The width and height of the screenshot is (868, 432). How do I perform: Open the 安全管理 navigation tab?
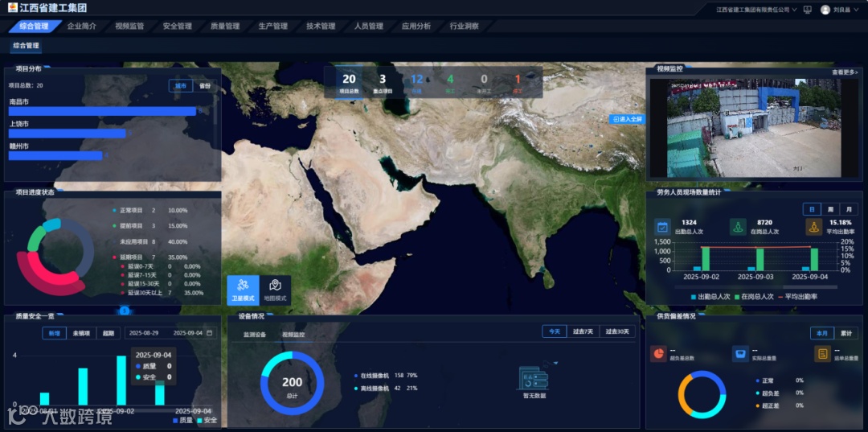coord(177,26)
